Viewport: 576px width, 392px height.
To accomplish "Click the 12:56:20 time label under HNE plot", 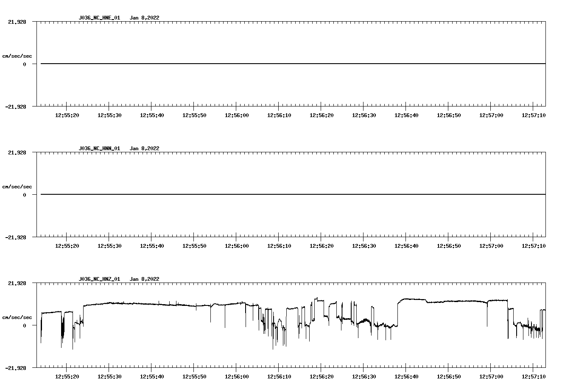I will (322, 115).
